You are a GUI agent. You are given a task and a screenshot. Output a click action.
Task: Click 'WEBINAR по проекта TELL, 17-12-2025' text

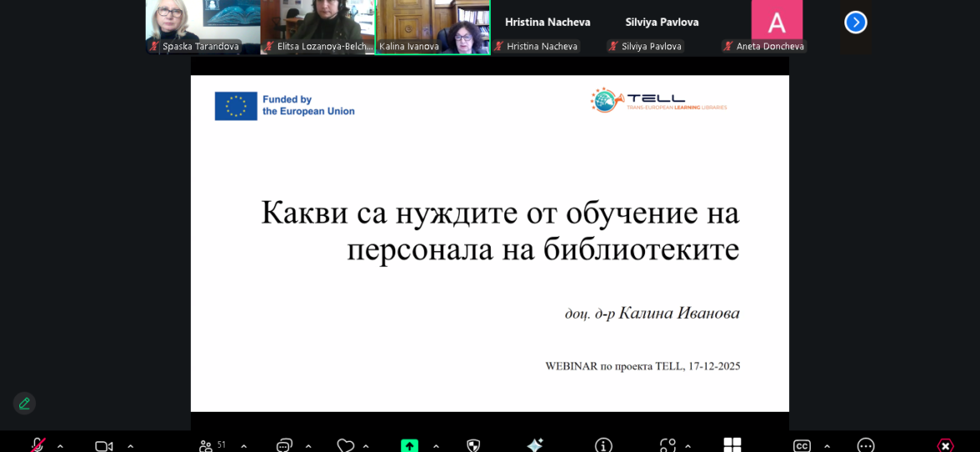click(x=642, y=367)
